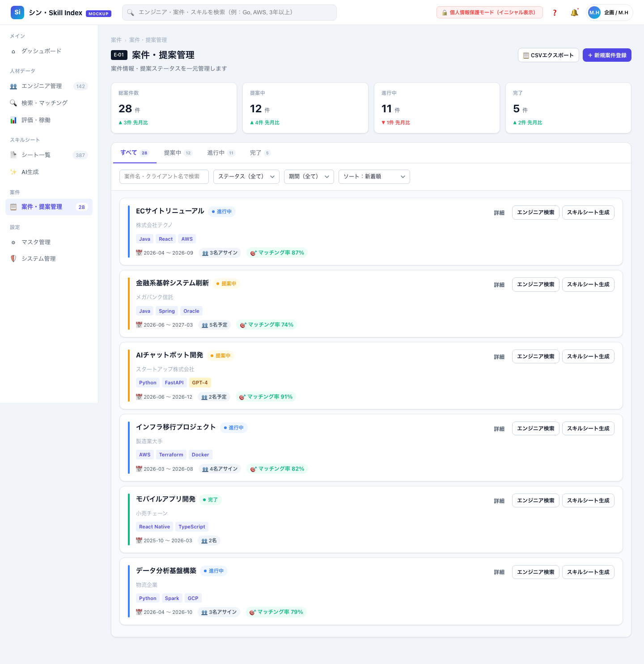Click the Oracle skill tag
Viewport: 644px width, 664px height.
click(x=191, y=311)
